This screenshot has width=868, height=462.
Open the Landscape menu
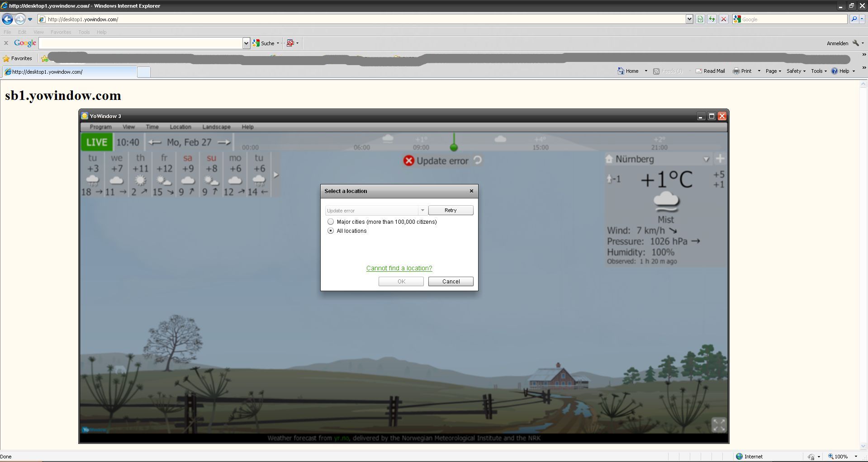[x=216, y=127]
